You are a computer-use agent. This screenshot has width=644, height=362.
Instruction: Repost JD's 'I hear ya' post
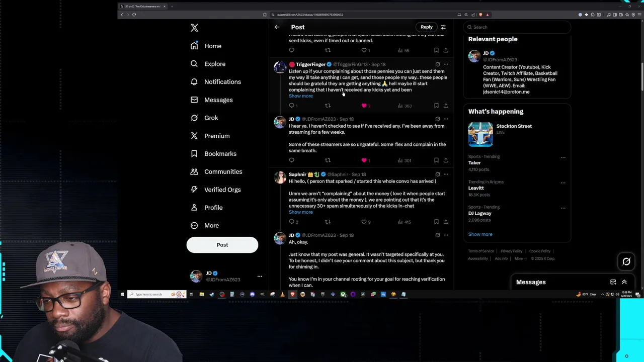tap(328, 160)
